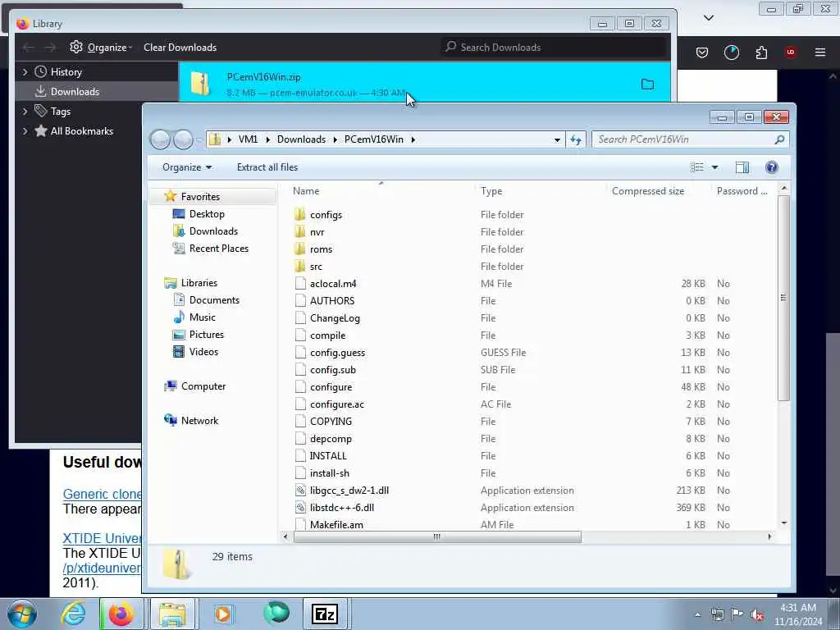
Task: Click the Organize gear icon in Library window
Action: point(76,47)
